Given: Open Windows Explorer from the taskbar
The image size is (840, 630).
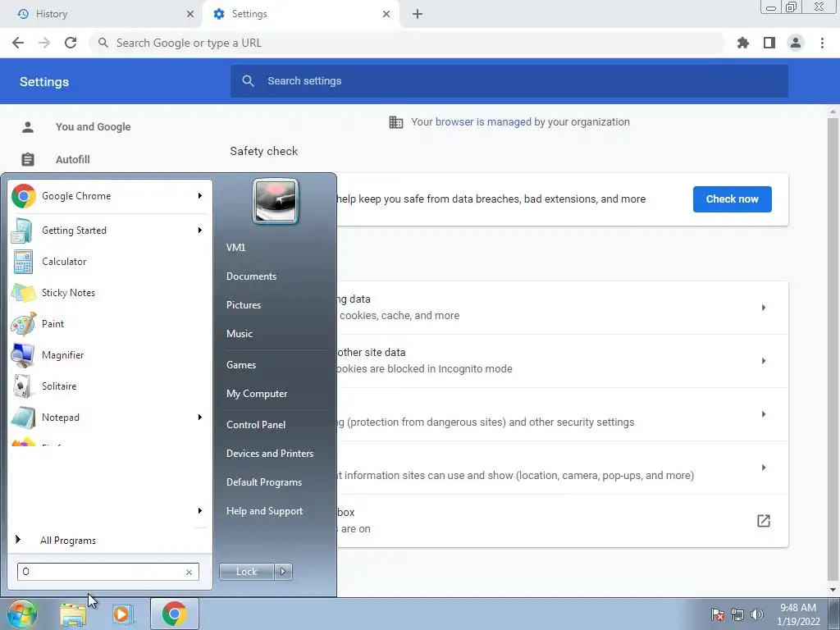Looking at the screenshot, I should (73, 614).
